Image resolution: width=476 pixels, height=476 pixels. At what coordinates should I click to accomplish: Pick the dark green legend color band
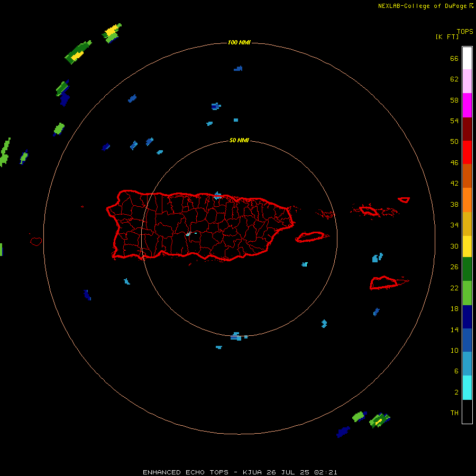pos(467,269)
